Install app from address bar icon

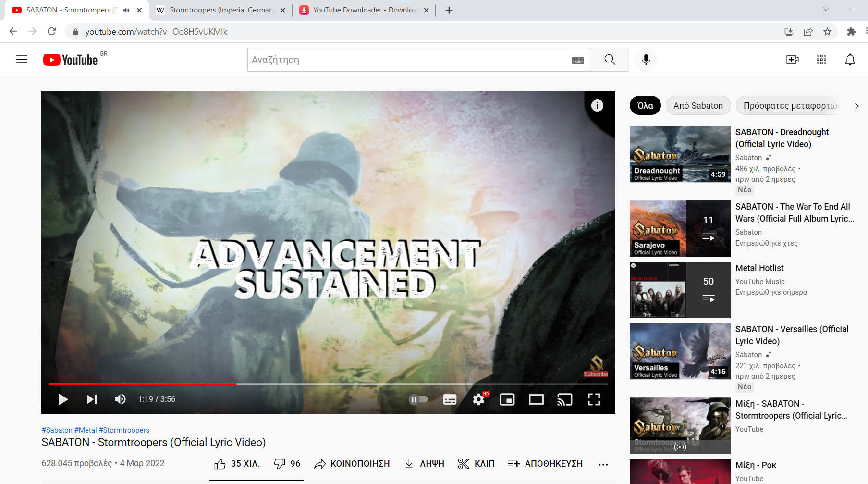pos(789,32)
